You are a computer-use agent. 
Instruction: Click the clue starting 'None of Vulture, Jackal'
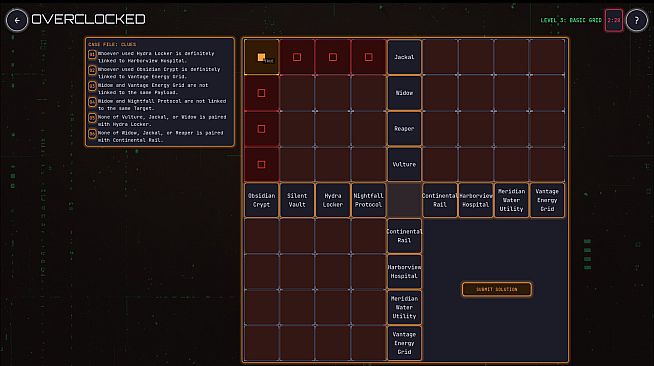click(x=162, y=120)
